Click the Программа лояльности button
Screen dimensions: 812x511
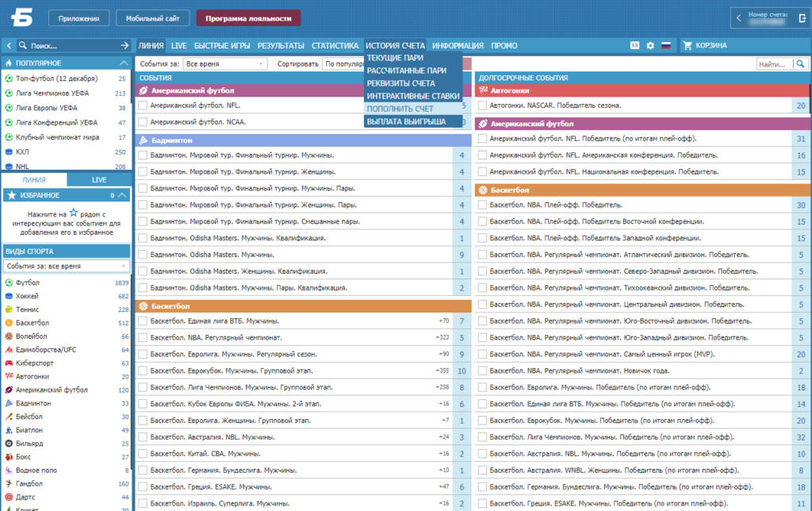click(248, 18)
